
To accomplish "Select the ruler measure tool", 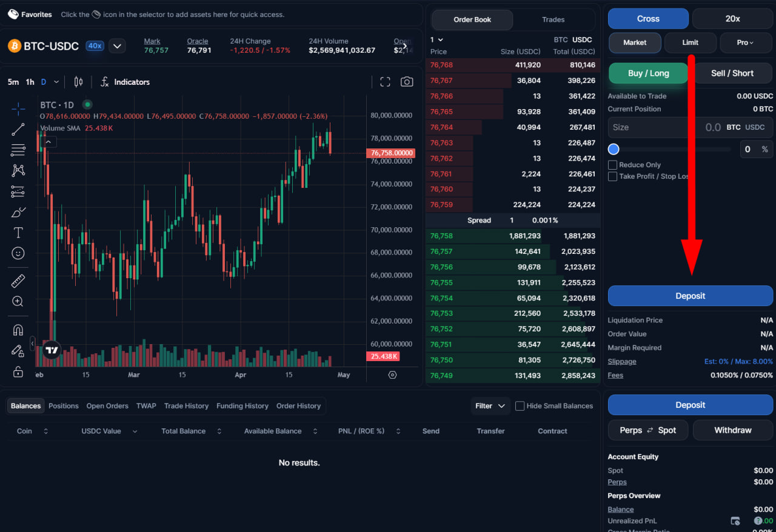I will 18,281.
